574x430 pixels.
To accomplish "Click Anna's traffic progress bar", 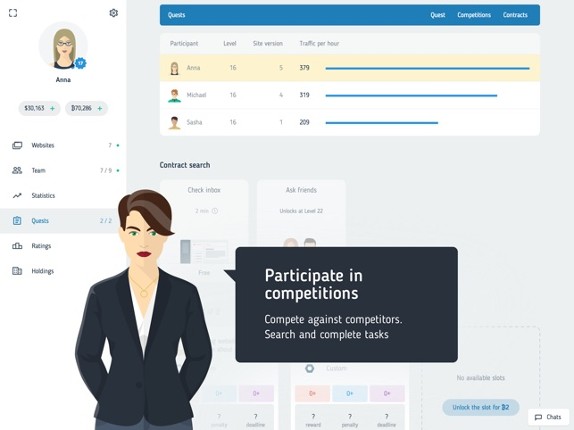I will click(x=427, y=68).
